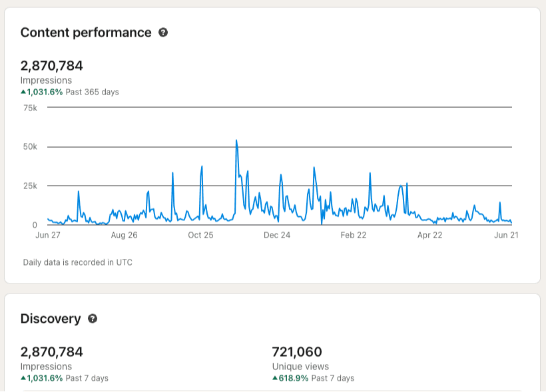Image resolution: width=546 pixels, height=392 pixels.
Task: Select the 50k axis label
Action: [x=30, y=147]
